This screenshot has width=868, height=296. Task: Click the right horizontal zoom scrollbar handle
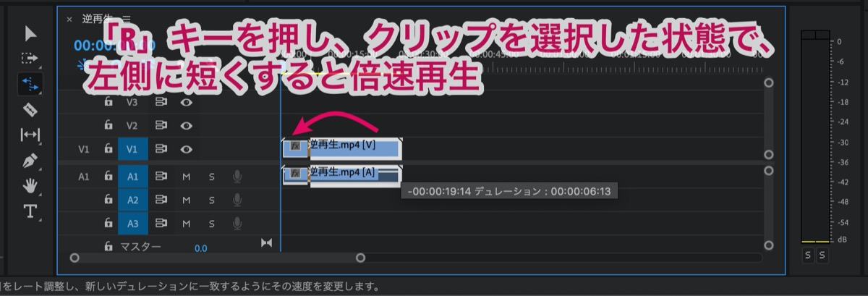360,258
